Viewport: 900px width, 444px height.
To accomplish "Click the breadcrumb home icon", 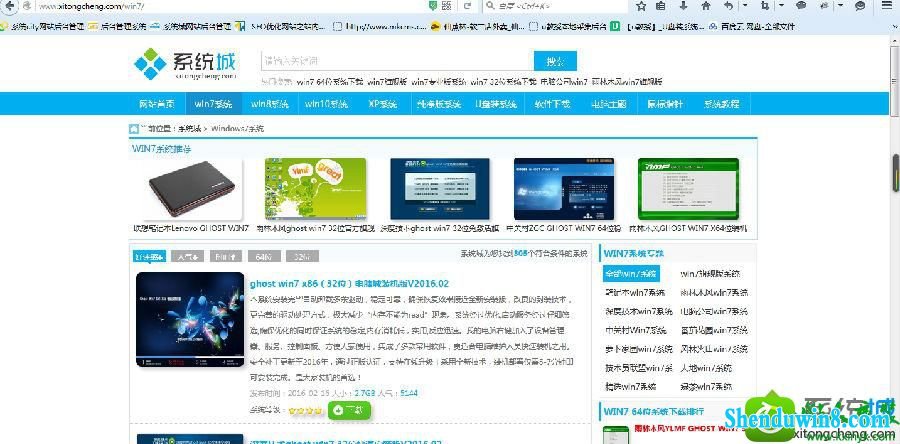I will click(133, 128).
